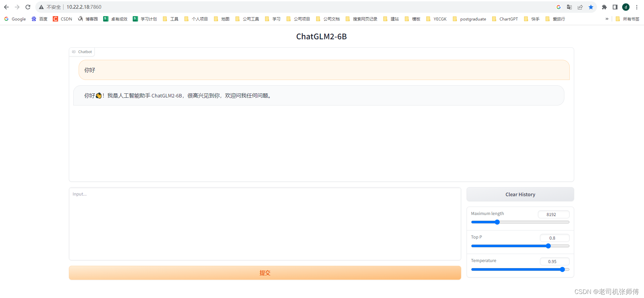Viewport: 644px width, 298px height.
Task: Open the 快手 bookmark folder
Action: (532, 19)
